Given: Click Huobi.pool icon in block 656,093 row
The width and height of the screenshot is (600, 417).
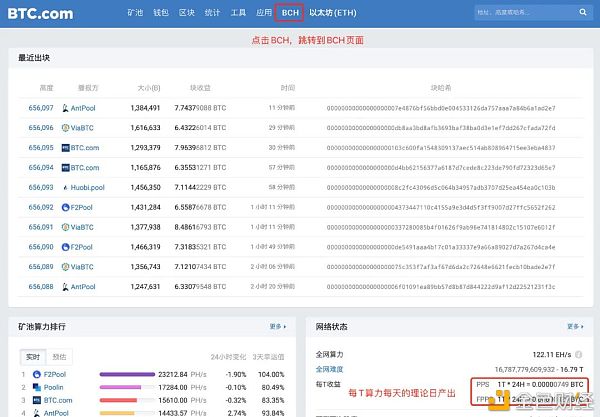Looking at the screenshot, I should pos(65,187).
